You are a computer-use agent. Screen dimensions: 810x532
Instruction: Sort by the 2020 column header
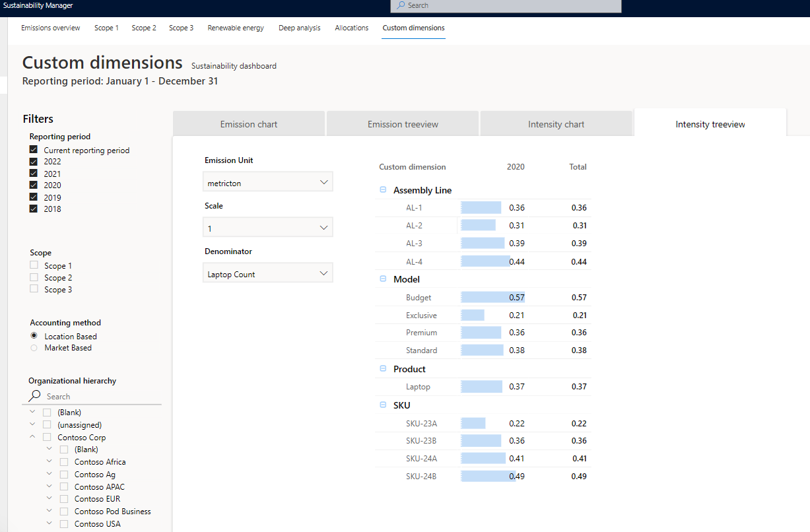point(516,167)
